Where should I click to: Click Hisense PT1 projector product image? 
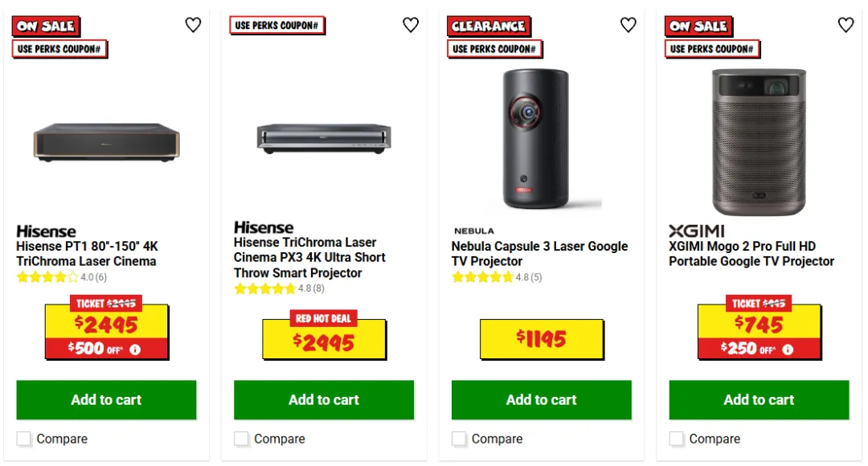pyautogui.click(x=106, y=142)
